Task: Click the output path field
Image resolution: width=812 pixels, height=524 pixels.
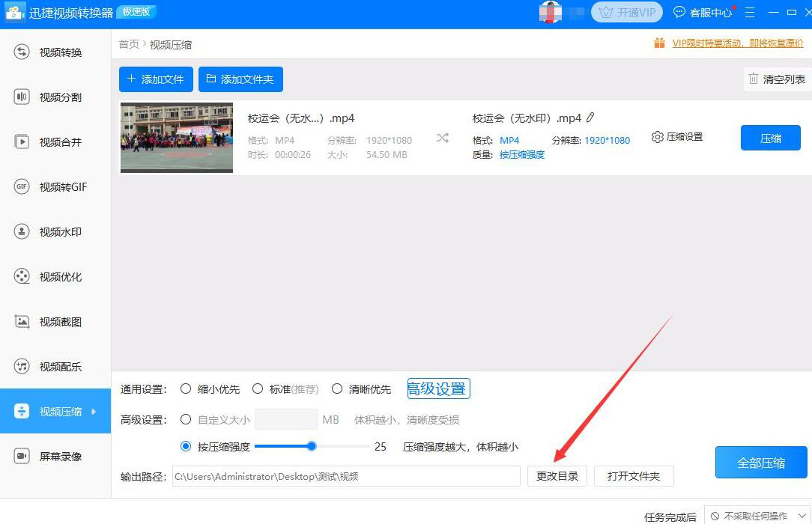Action: (x=346, y=476)
